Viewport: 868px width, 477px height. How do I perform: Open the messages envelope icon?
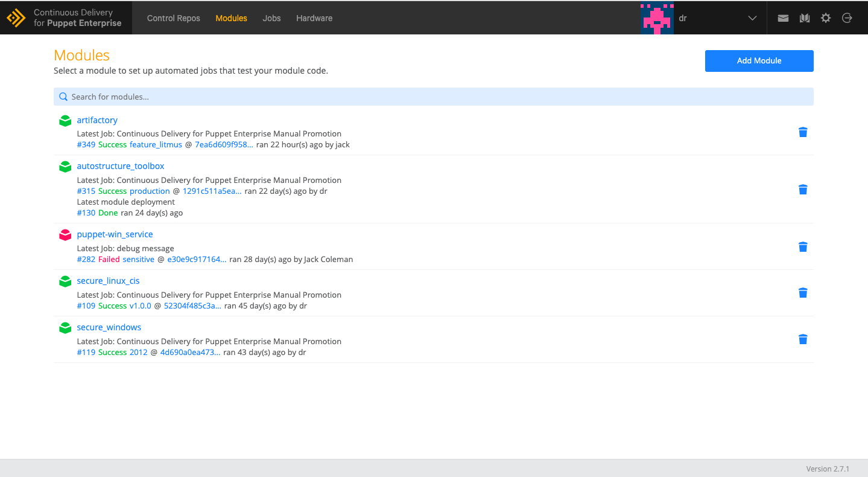point(783,18)
